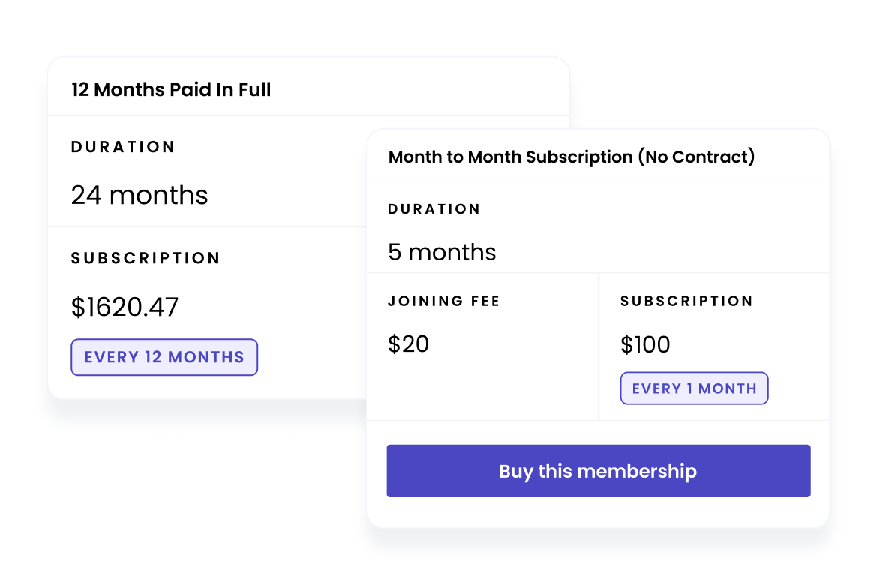This screenshot has width=885, height=588.
Task: Open the 12 Months Paid In Full title
Action: pos(171,90)
